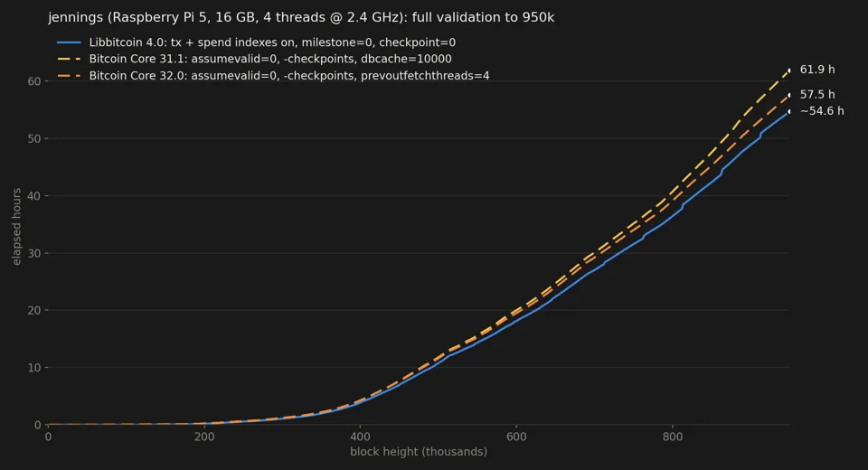Click the orange dashed Core 32.0 legend sample
The width and height of the screenshot is (868, 470).
click(70, 76)
